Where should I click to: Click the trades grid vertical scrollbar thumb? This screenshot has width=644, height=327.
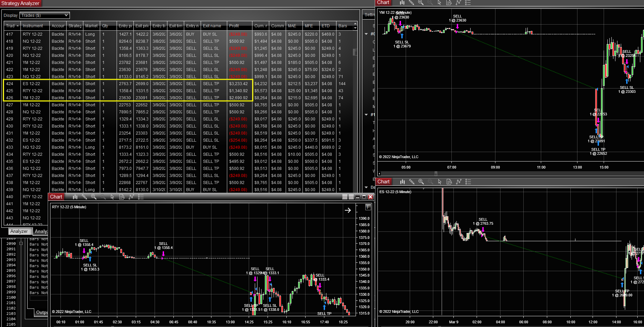(x=355, y=52)
